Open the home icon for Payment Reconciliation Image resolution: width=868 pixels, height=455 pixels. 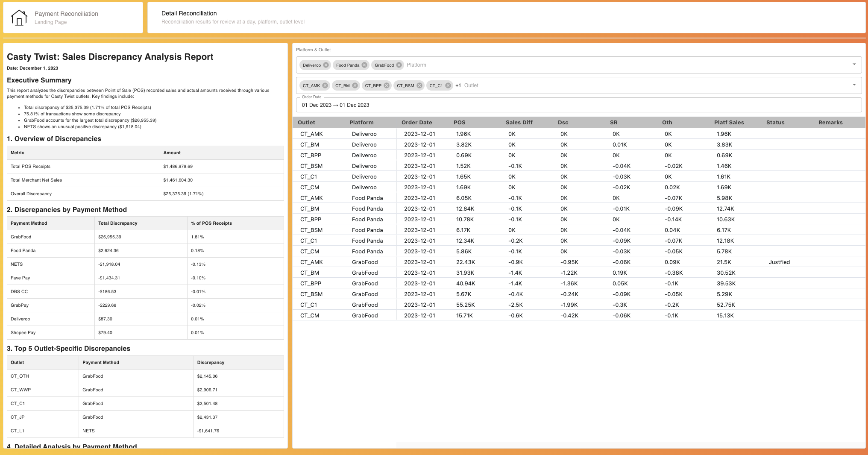coord(19,18)
